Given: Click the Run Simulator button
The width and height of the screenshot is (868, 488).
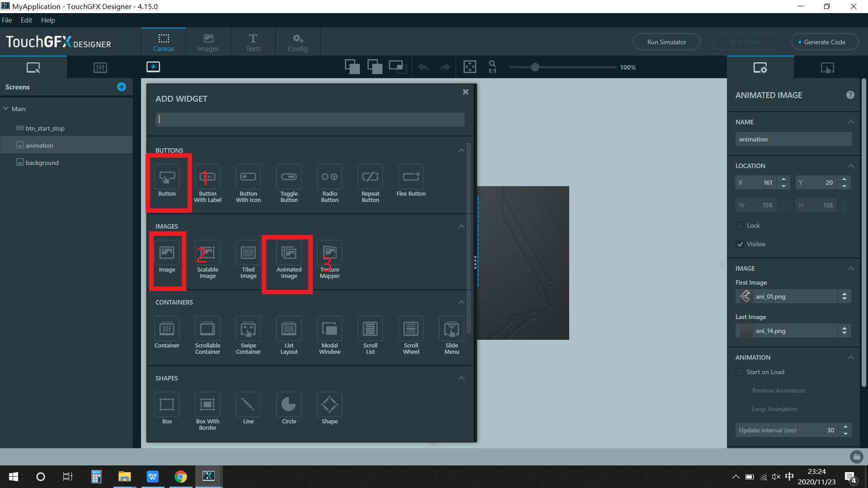Looking at the screenshot, I should tap(666, 42).
